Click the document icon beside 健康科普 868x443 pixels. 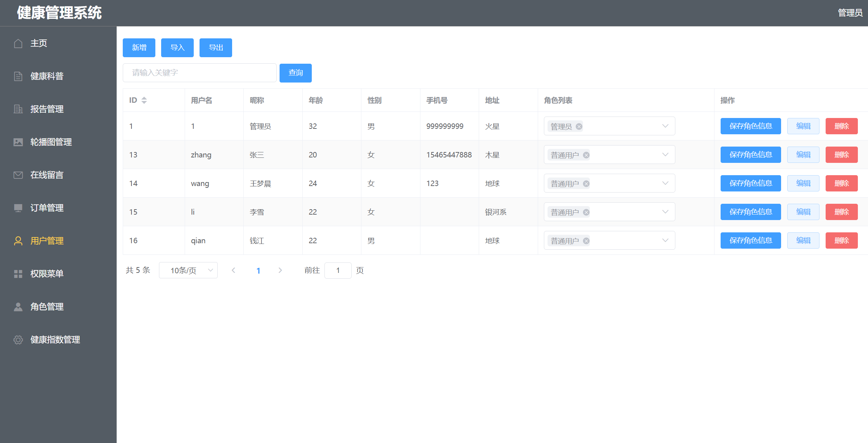click(18, 76)
